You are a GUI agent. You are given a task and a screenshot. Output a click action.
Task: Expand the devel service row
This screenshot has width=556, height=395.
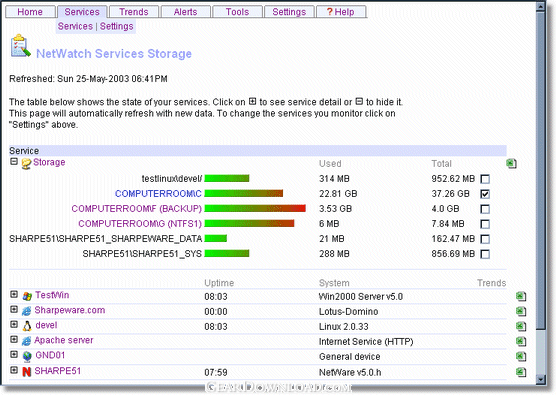pos(14,324)
